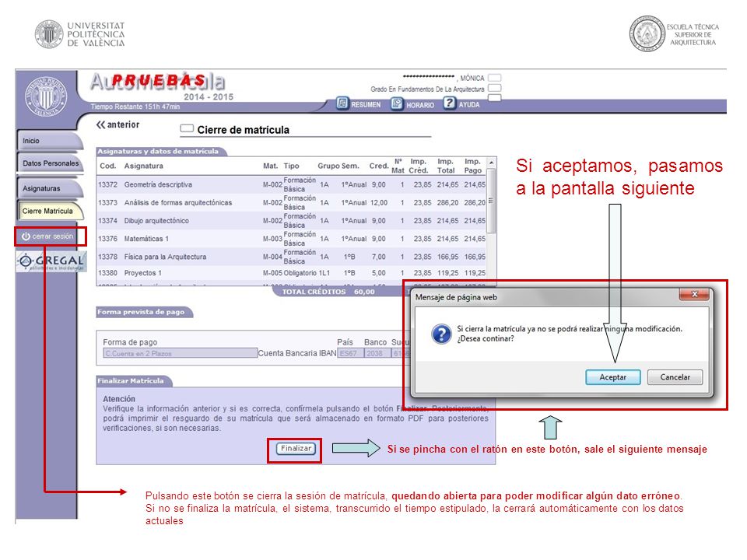Click the question mark icon in the dialog
This screenshot has width=747, height=560.
coord(441,334)
